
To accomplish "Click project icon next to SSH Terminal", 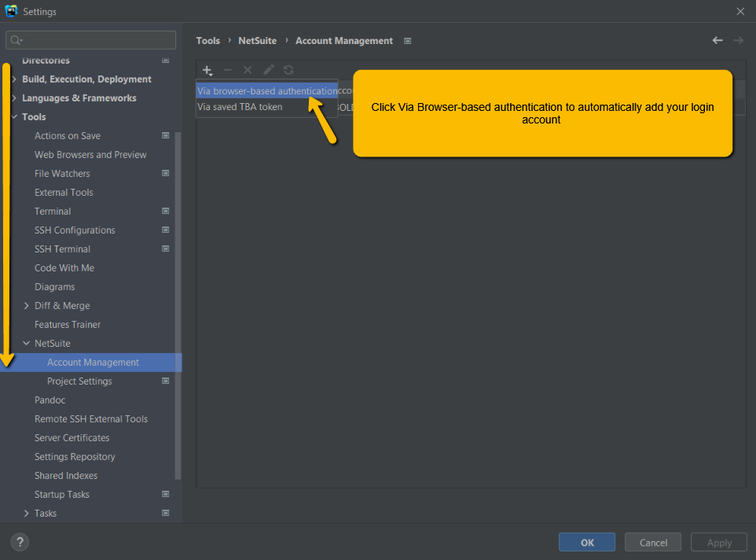I will pyautogui.click(x=165, y=249).
